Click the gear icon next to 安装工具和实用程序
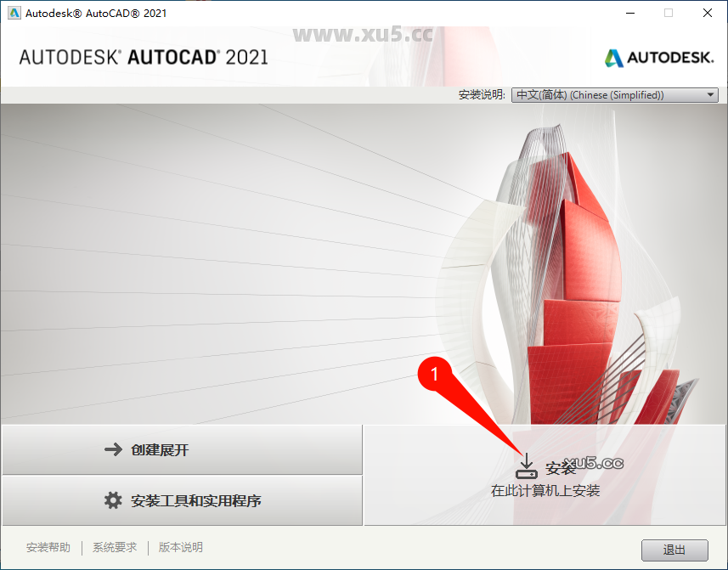Image resolution: width=728 pixels, height=570 pixels. (x=112, y=500)
